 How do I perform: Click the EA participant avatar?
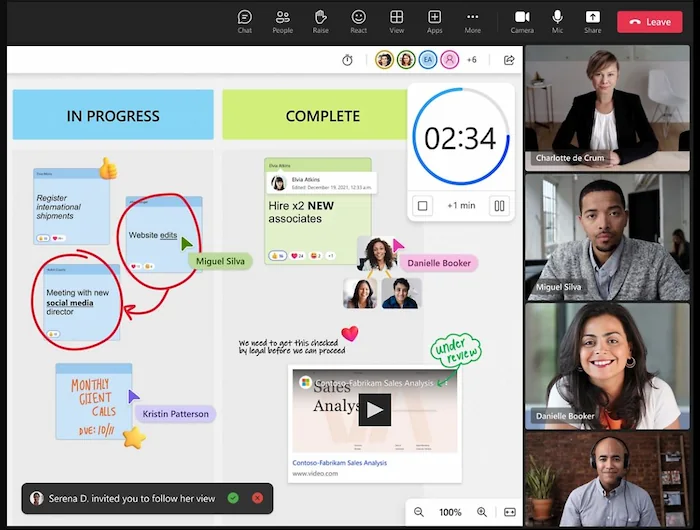tap(428, 60)
